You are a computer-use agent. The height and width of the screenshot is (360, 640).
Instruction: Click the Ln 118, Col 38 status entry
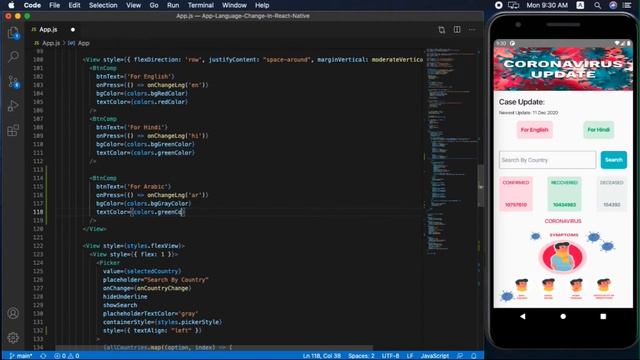pyautogui.click(x=322, y=356)
